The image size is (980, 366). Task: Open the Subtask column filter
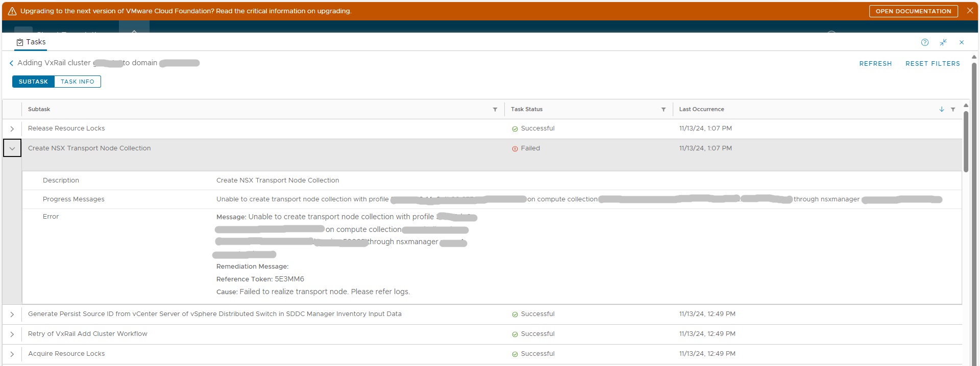pyautogui.click(x=495, y=110)
